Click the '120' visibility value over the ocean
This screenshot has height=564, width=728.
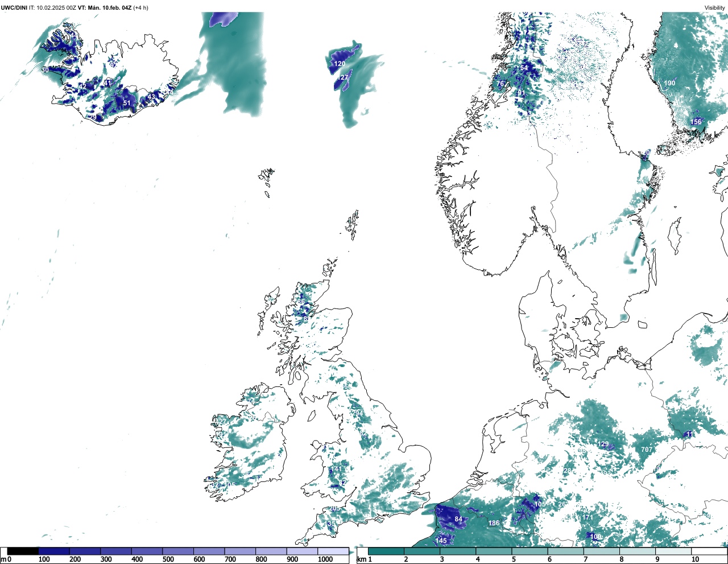click(340, 64)
